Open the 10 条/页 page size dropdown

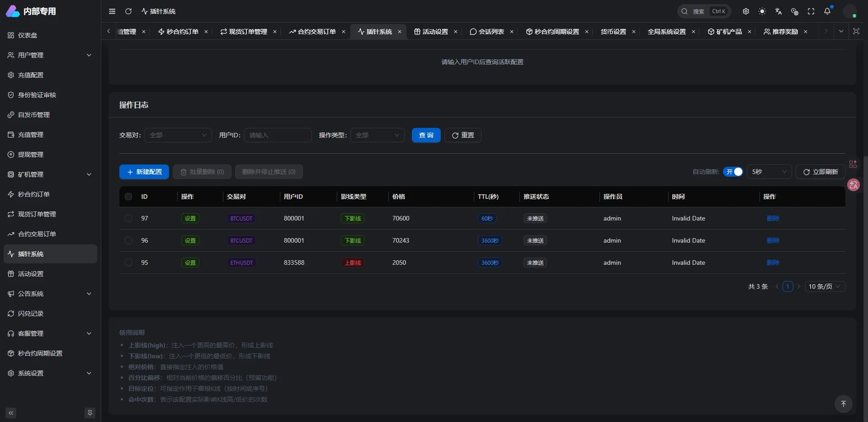(x=825, y=286)
